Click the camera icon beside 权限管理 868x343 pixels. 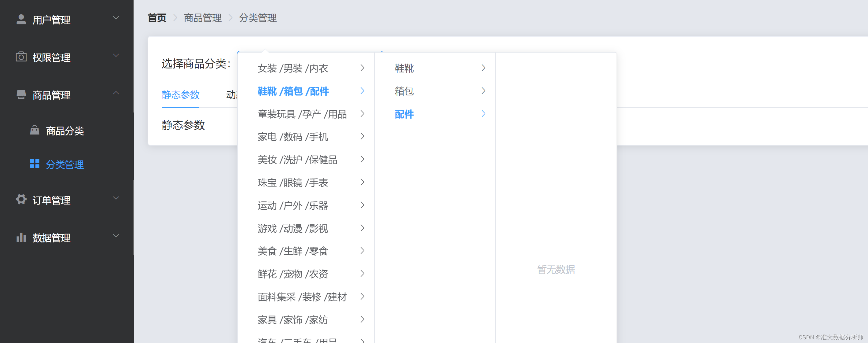21,57
